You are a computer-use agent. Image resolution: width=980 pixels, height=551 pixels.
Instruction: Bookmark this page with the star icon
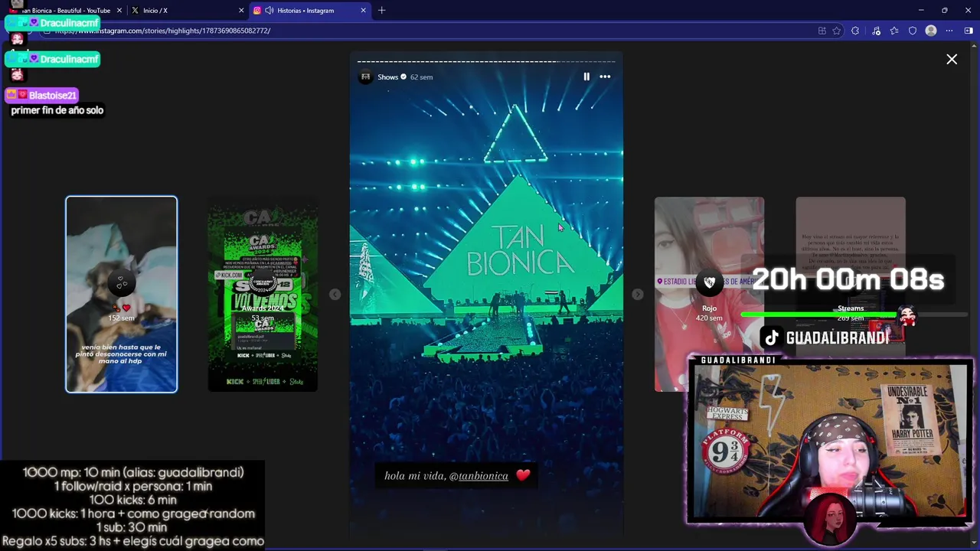(837, 31)
